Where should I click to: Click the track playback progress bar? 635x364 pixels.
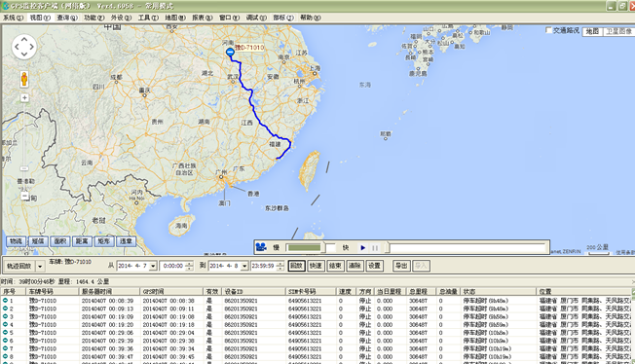[x=467, y=248]
